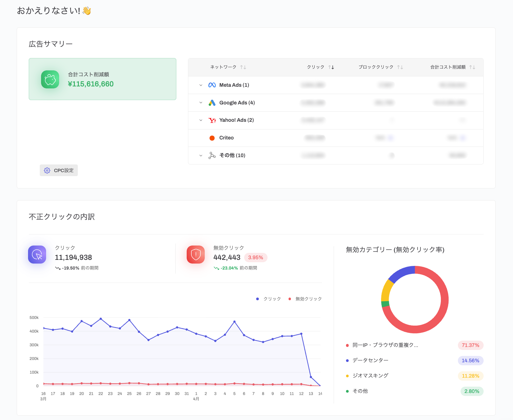
Task: Click the Meta Ads (1) network name
Action: pyautogui.click(x=234, y=85)
